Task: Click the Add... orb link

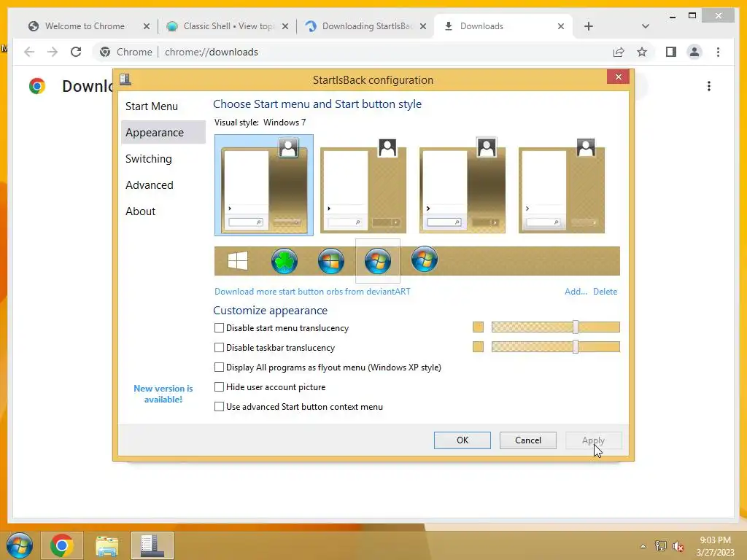Action: tap(576, 292)
